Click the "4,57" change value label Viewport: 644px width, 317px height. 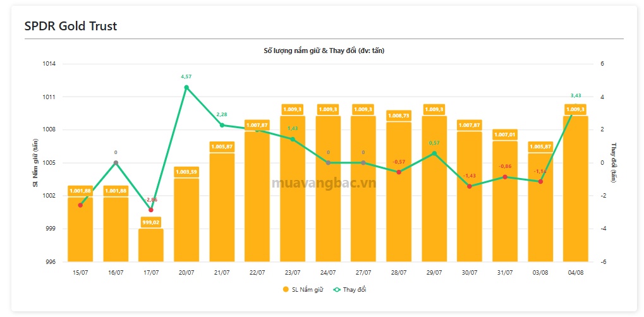point(186,77)
